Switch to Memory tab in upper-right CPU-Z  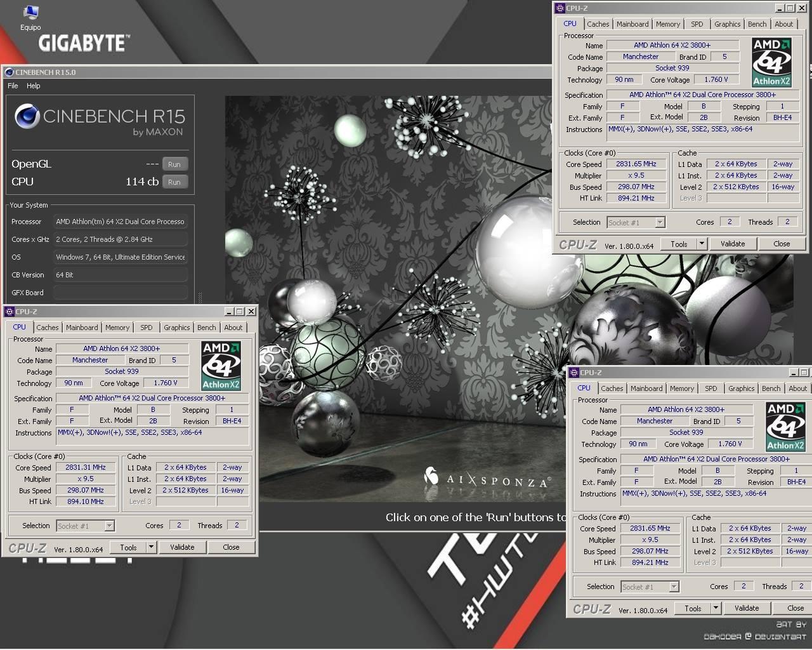(x=668, y=24)
